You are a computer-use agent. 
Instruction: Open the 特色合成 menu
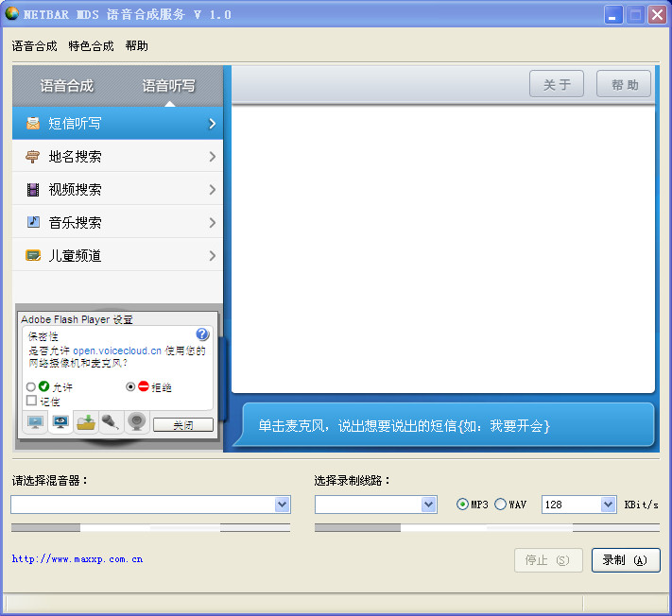pos(91,46)
